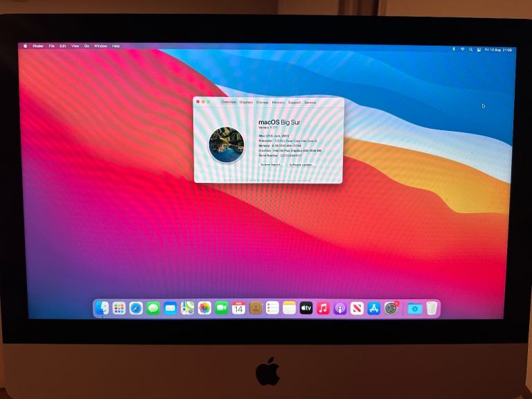The image size is (532, 399).
Task: Open the Apple menu
Action: (25, 46)
